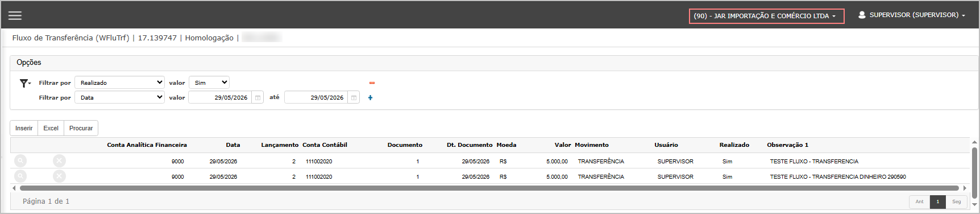The image size is (980, 214).
Task: View details of row 'TESTE FLUXO - TRANSFERENCIA'
Action: pos(20,161)
